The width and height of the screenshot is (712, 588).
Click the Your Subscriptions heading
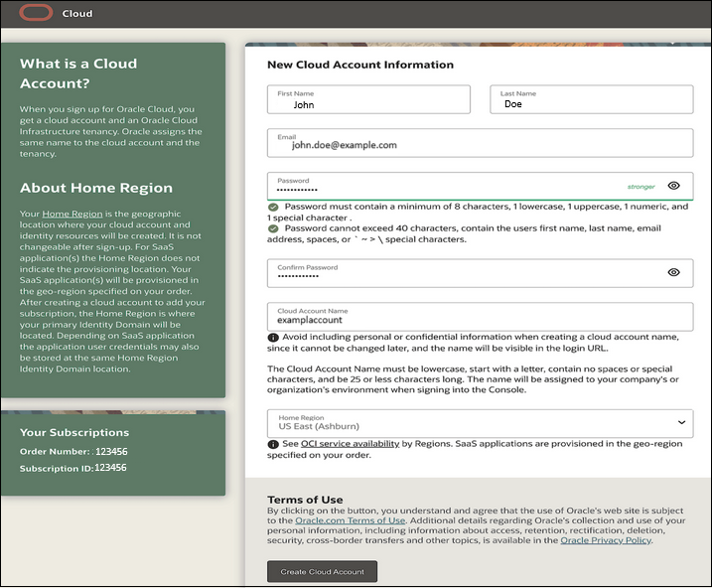click(x=74, y=432)
